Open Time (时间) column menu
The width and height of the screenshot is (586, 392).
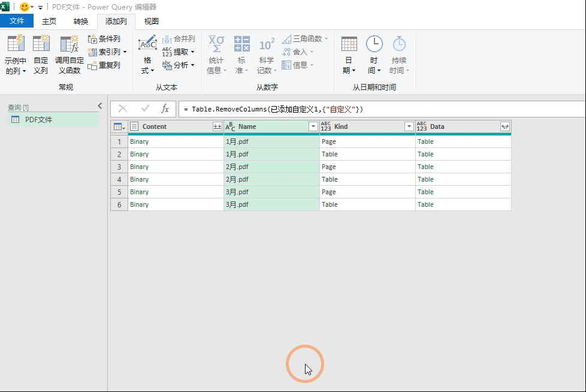click(x=374, y=55)
